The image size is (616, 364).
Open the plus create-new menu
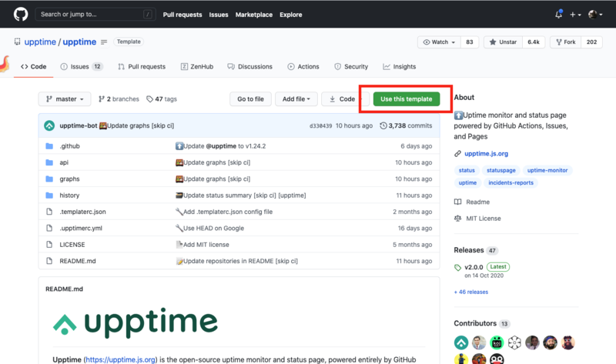(x=575, y=15)
